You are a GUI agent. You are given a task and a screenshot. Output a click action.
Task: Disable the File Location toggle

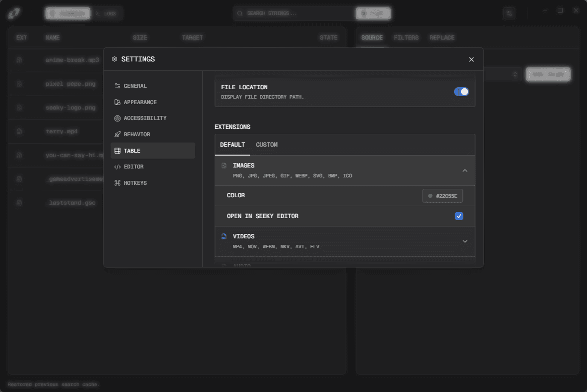pyautogui.click(x=461, y=92)
